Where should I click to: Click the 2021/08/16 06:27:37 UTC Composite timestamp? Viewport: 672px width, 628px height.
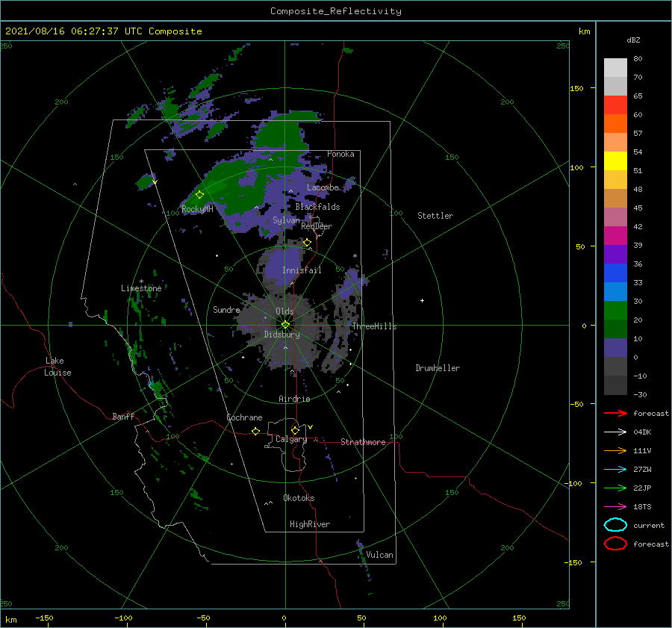pyautogui.click(x=103, y=31)
